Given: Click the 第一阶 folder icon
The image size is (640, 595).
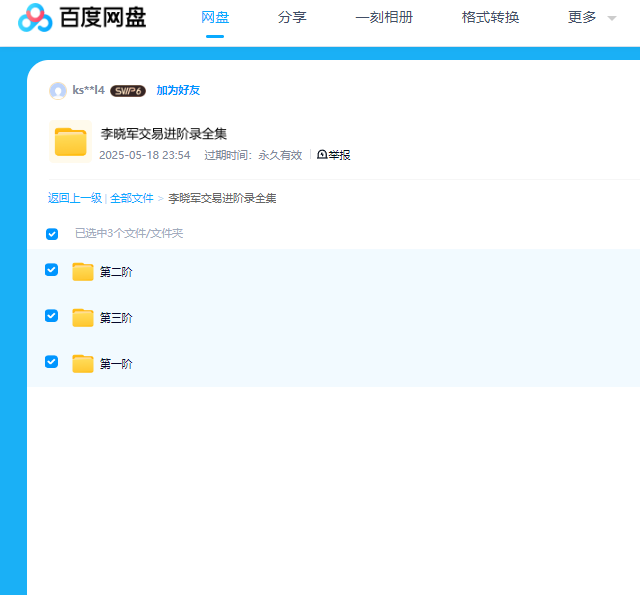Looking at the screenshot, I should pos(83,364).
